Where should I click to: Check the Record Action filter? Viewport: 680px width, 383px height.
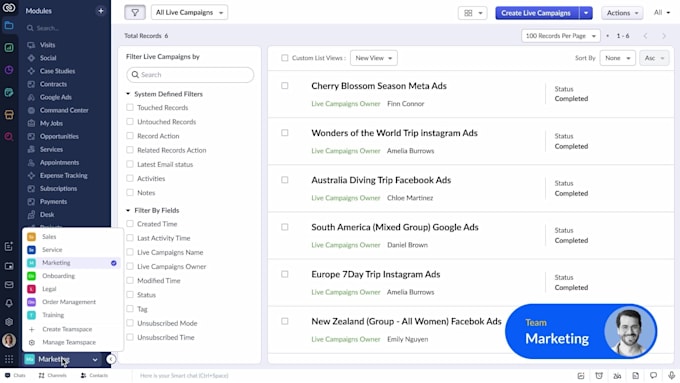click(x=130, y=136)
